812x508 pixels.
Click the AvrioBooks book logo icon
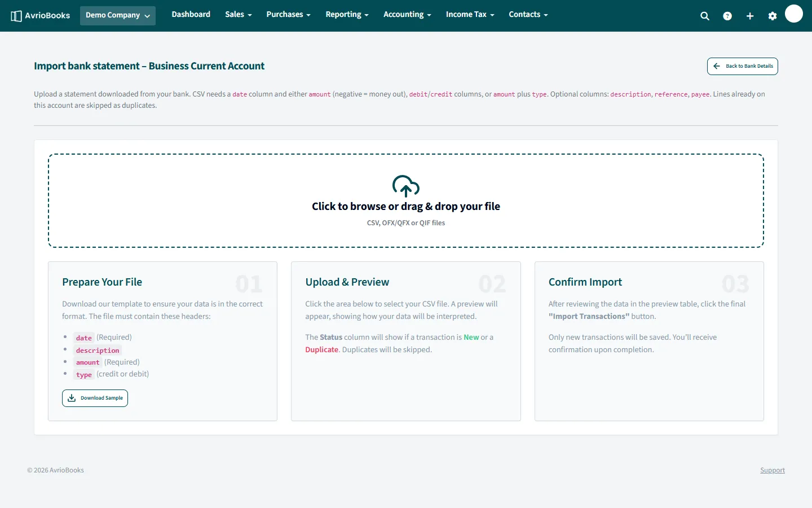16,16
